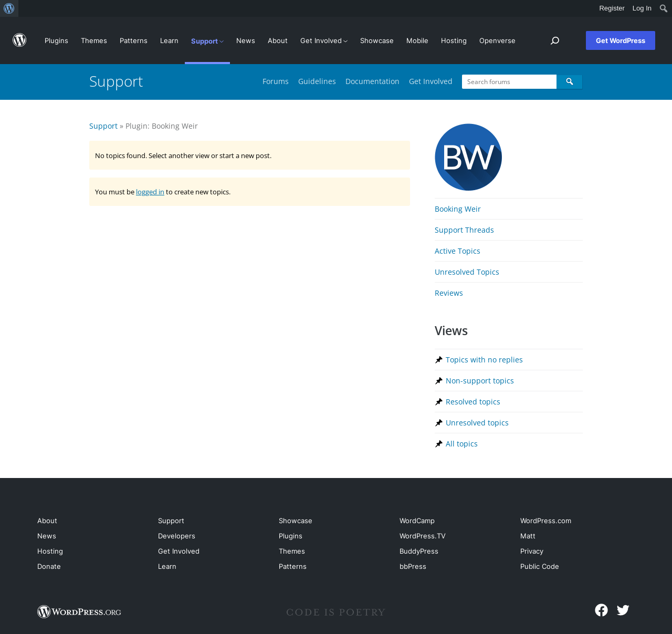View Unresolved topics in Views list
This screenshot has width=672, height=634.
click(477, 423)
